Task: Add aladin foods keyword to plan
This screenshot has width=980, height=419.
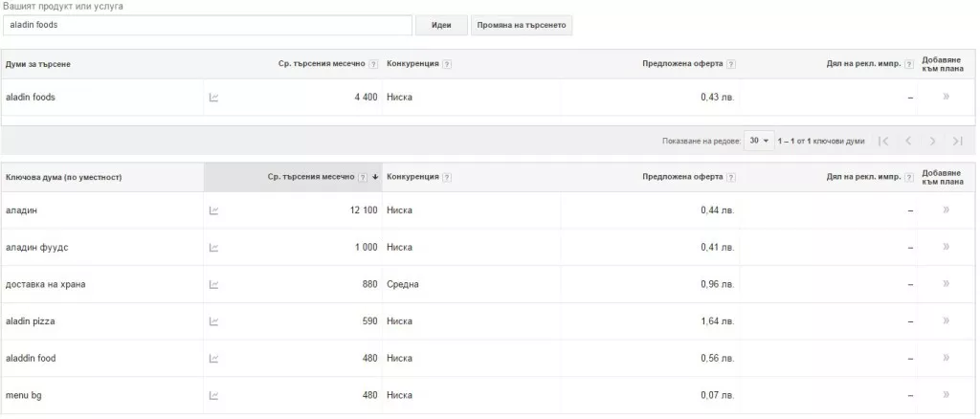Action: (947, 97)
